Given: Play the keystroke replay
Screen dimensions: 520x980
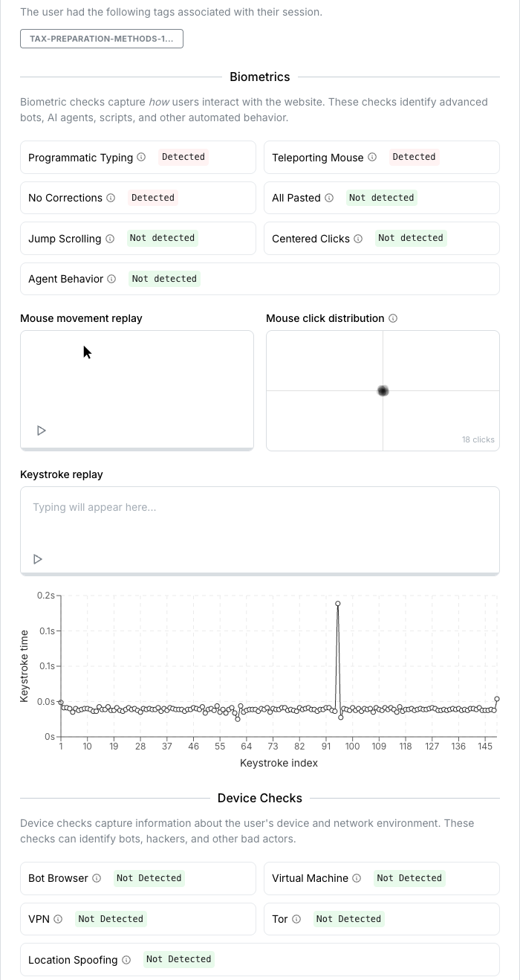Looking at the screenshot, I should point(37,559).
